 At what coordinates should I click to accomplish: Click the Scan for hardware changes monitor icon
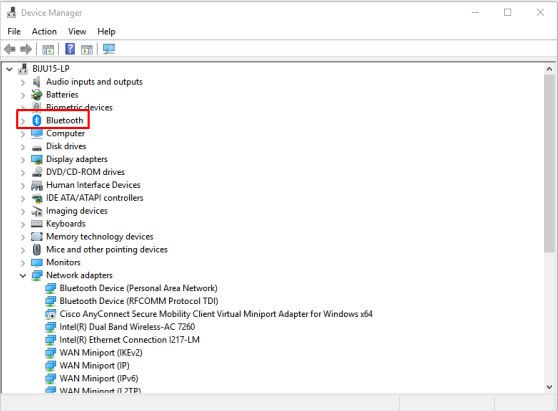109,49
